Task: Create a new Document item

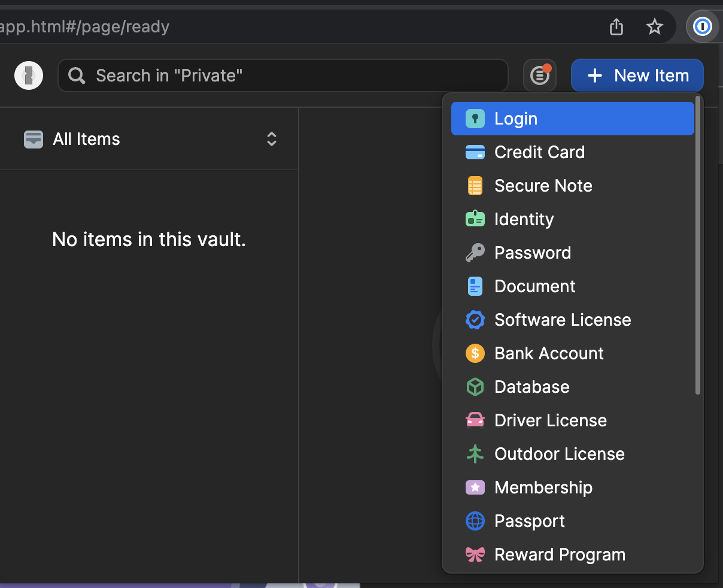Action: point(534,286)
